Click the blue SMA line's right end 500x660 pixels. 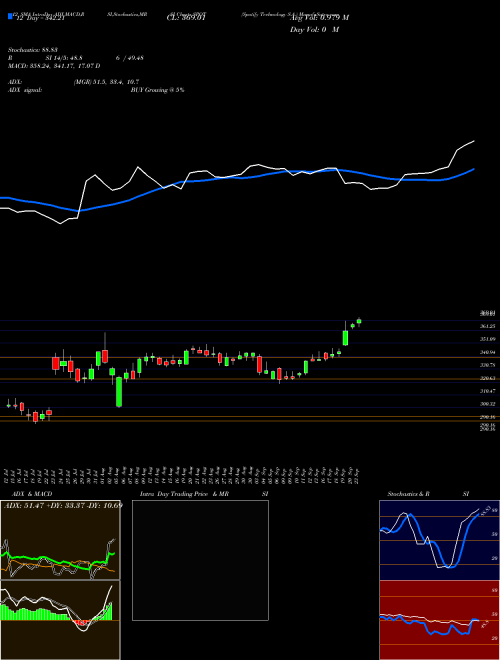474,169
